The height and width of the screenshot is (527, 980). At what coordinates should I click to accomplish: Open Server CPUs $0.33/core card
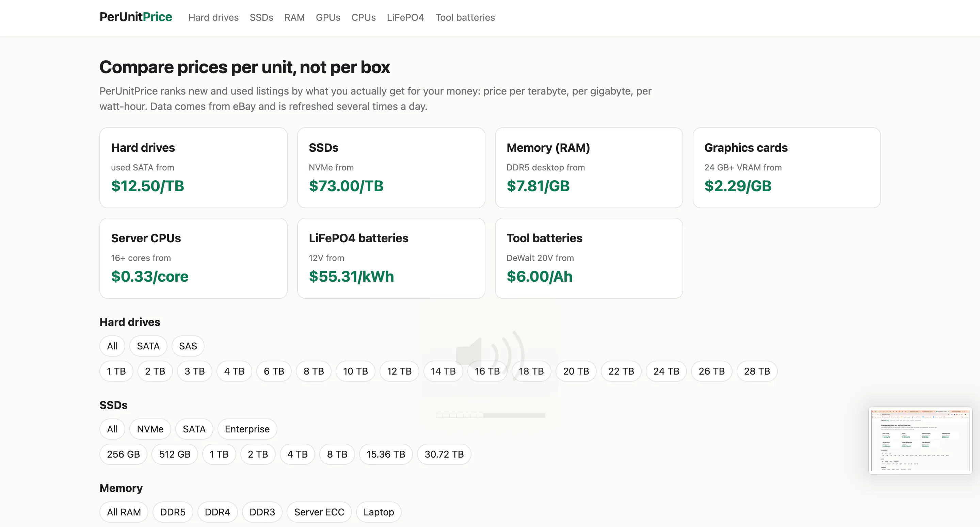coord(193,258)
